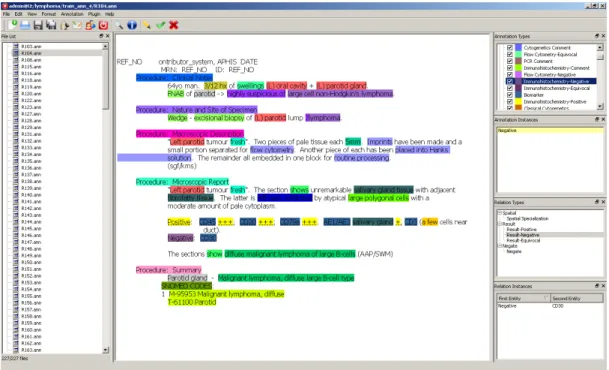Viewport: 609px width, 370px height.
Task: Click the File List scroll up arrow
Action: click(106, 46)
